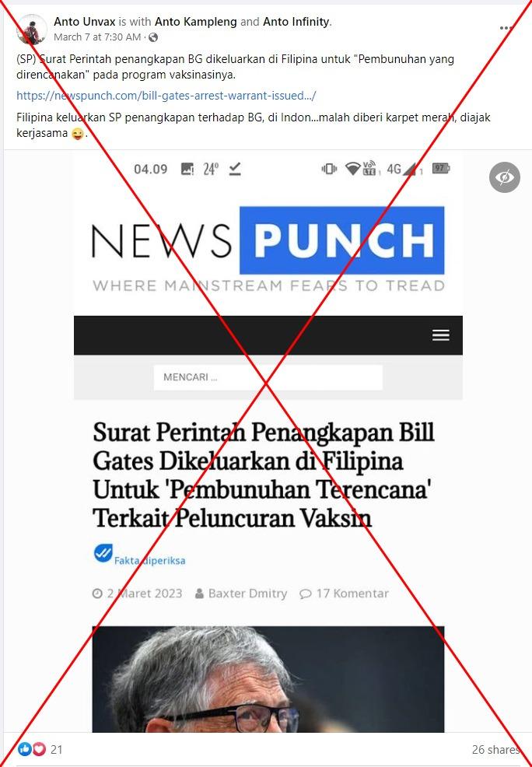Click the public globe privacy icon
The width and height of the screenshot is (532, 767).
tap(153, 37)
